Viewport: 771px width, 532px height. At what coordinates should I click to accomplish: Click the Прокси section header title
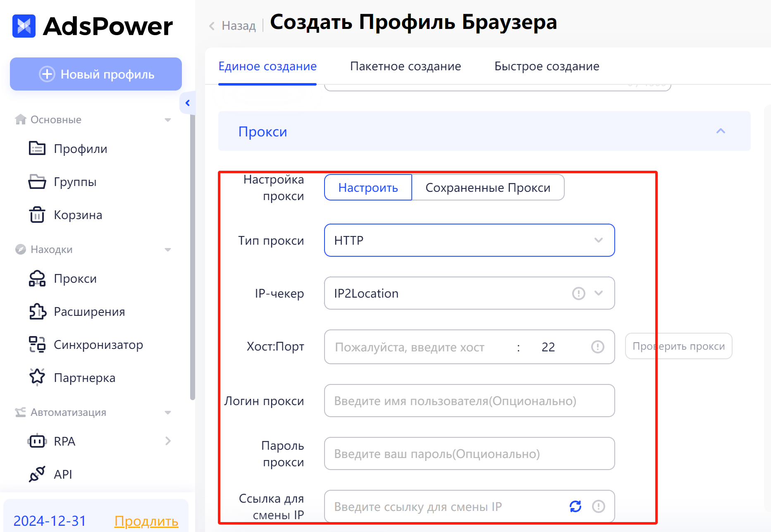tap(263, 131)
